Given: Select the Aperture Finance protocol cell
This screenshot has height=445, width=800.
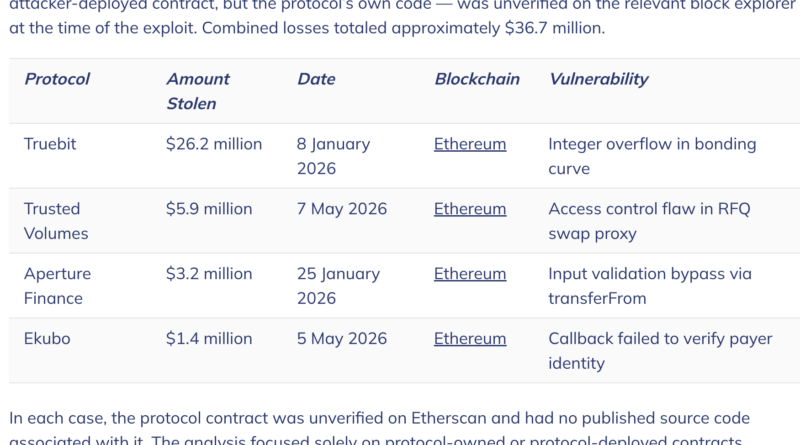Looking at the screenshot, I should coord(57,286).
